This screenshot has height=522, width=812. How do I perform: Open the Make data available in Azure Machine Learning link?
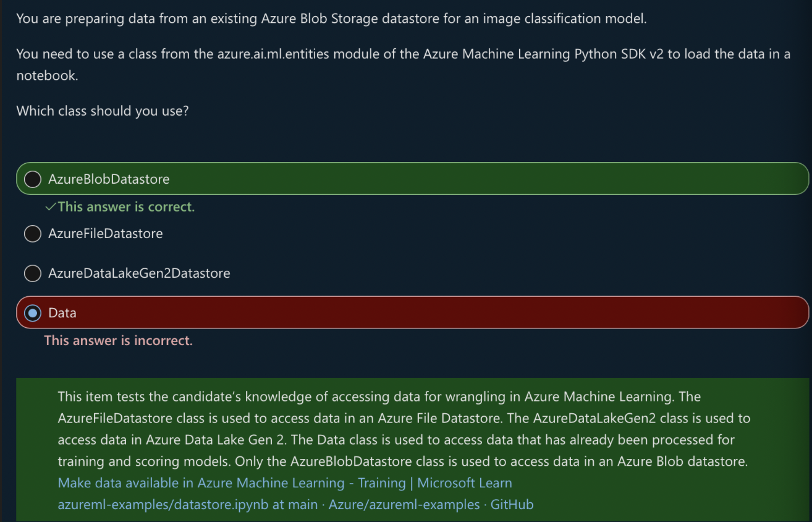tap(284, 483)
